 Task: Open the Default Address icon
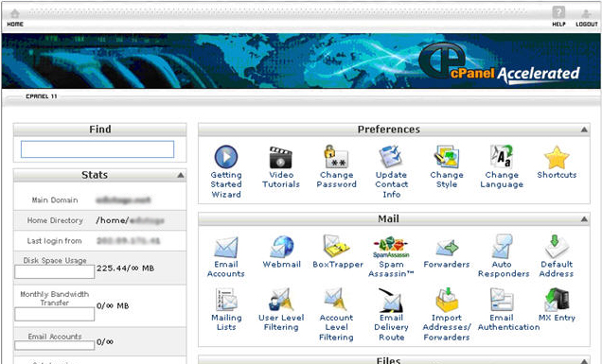[x=557, y=246]
